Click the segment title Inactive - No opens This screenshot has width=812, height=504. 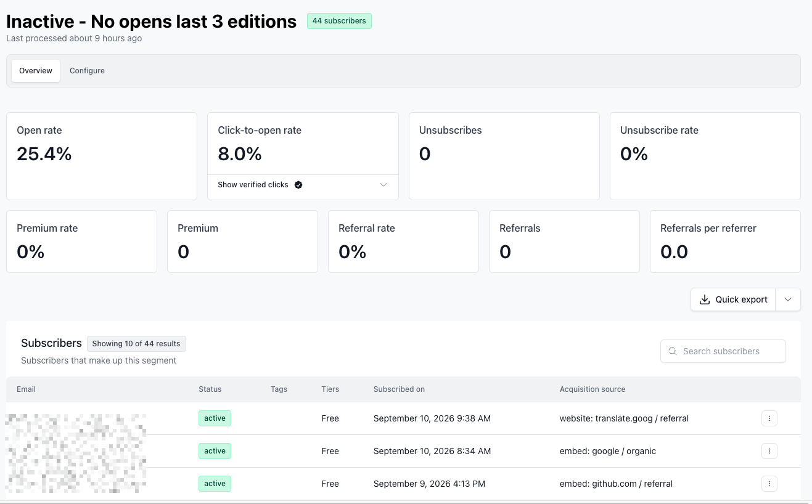point(151,21)
